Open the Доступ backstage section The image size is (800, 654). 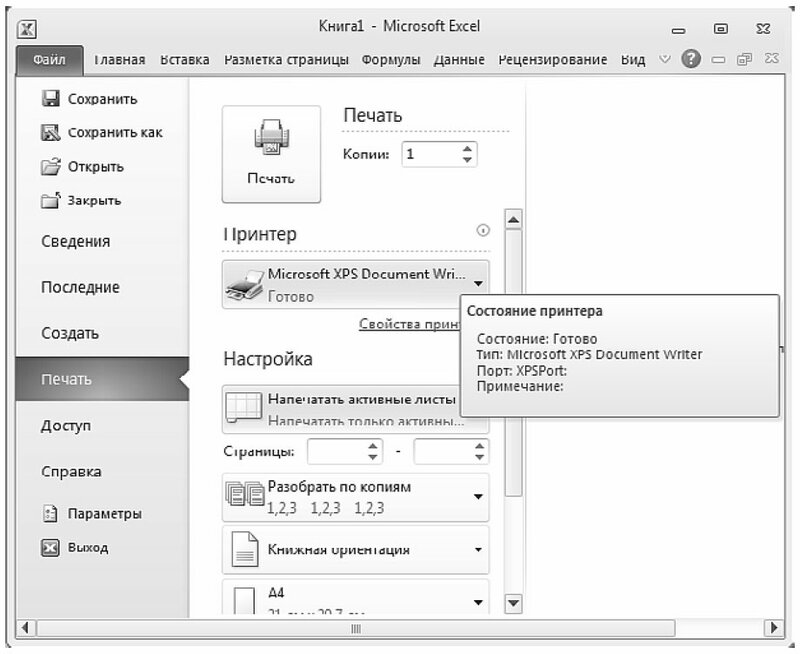point(66,425)
